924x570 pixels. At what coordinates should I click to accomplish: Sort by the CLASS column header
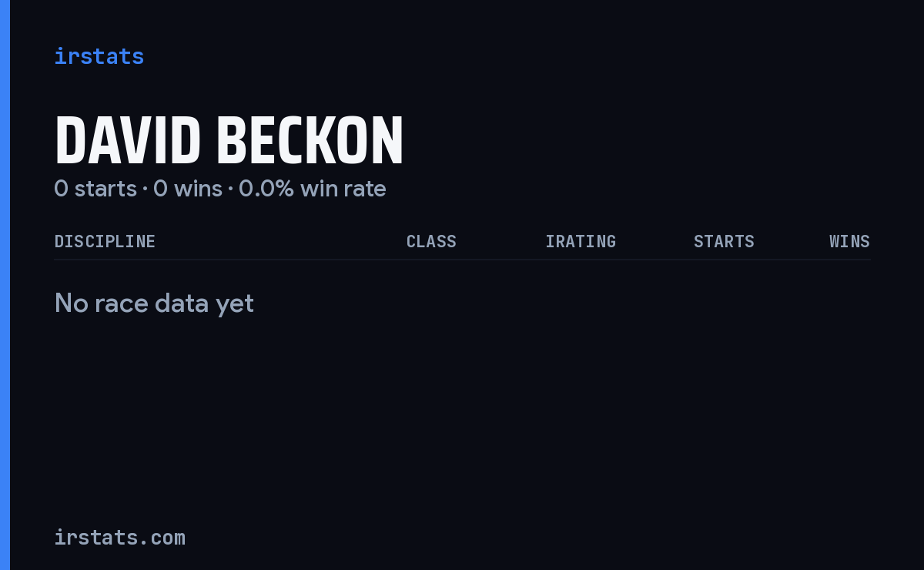(431, 242)
